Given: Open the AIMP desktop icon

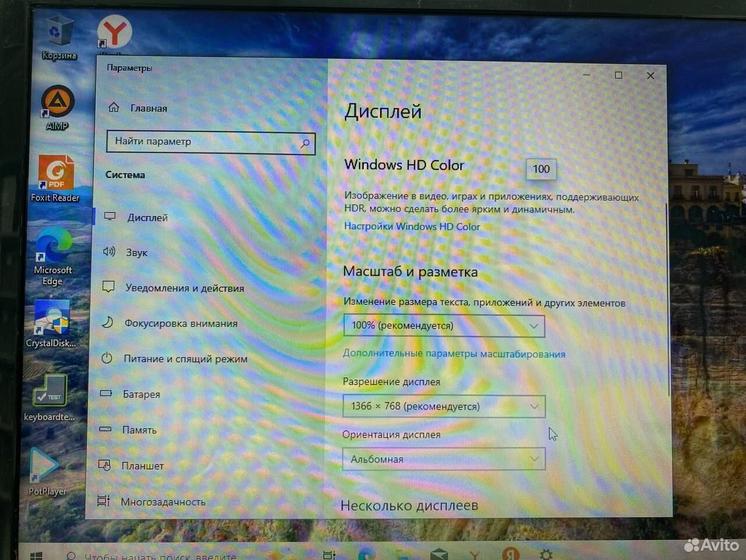Looking at the screenshot, I should pyautogui.click(x=57, y=104).
